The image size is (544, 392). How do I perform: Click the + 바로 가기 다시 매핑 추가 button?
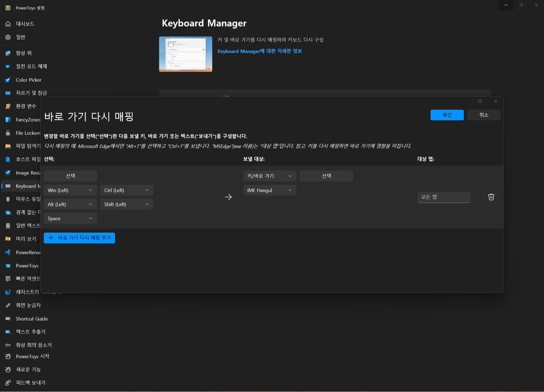(x=79, y=238)
